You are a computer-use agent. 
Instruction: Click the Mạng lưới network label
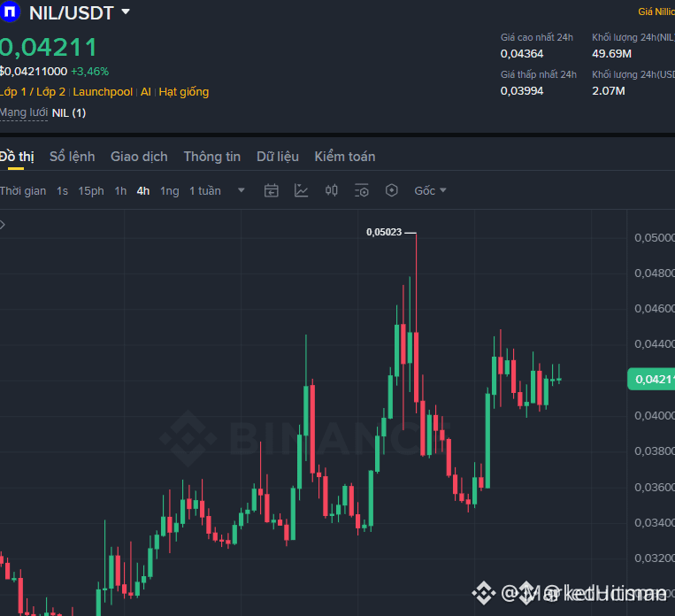[x=24, y=113]
